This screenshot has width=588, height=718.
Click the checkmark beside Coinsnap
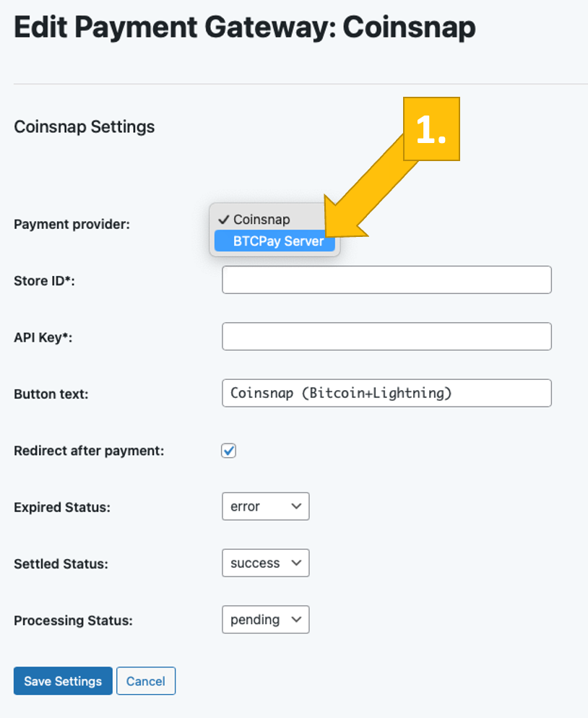224,220
